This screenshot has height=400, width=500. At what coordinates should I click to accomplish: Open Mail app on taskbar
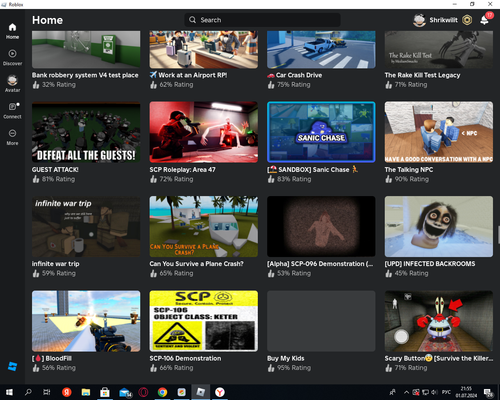tap(125, 392)
